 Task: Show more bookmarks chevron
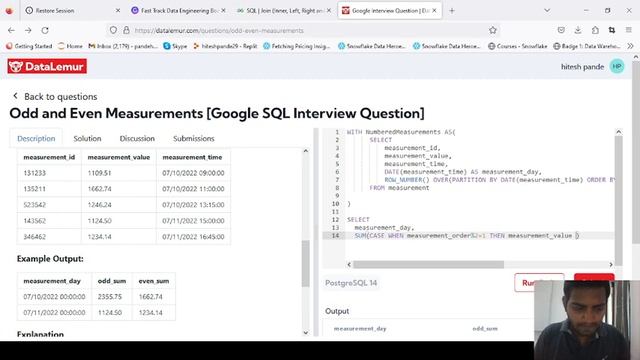630,46
